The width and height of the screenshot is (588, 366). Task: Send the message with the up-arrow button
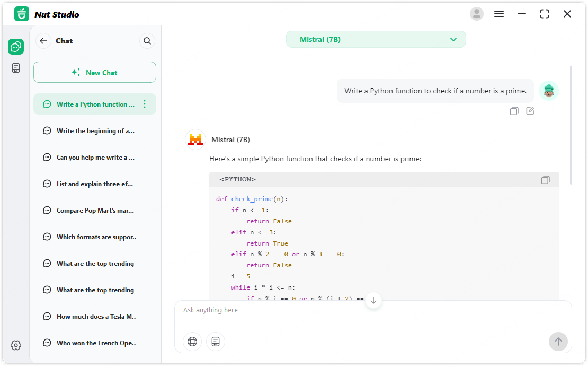point(558,342)
